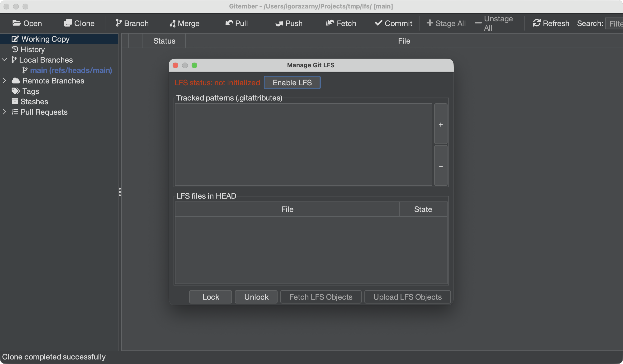Click the Clone toolbar icon
This screenshot has height=364, width=623.
[68, 23]
